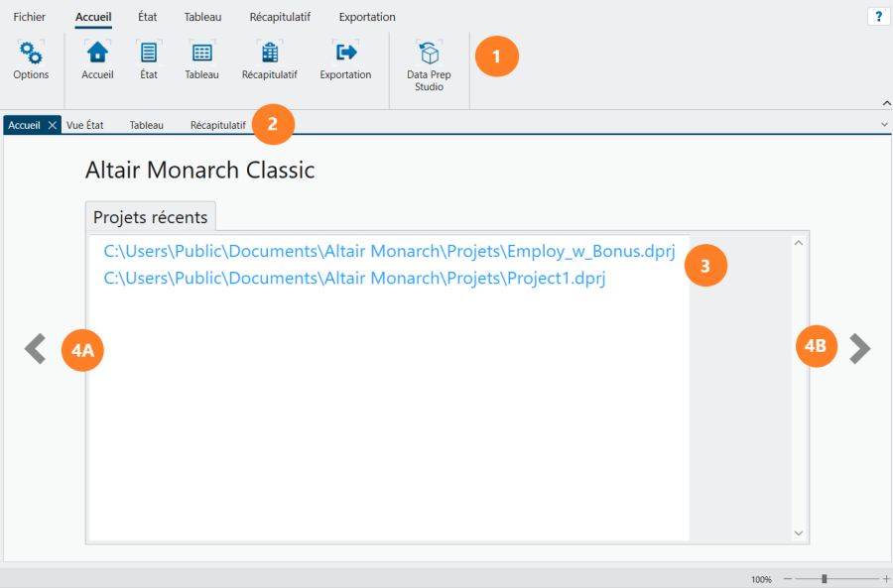
Task: Zoom out with the minus button
Action: point(788,579)
